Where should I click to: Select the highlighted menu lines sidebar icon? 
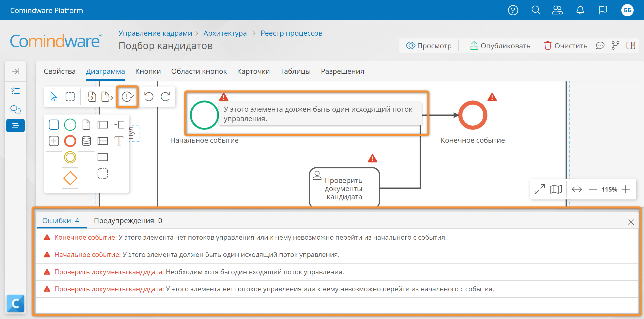click(x=16, y=126)
